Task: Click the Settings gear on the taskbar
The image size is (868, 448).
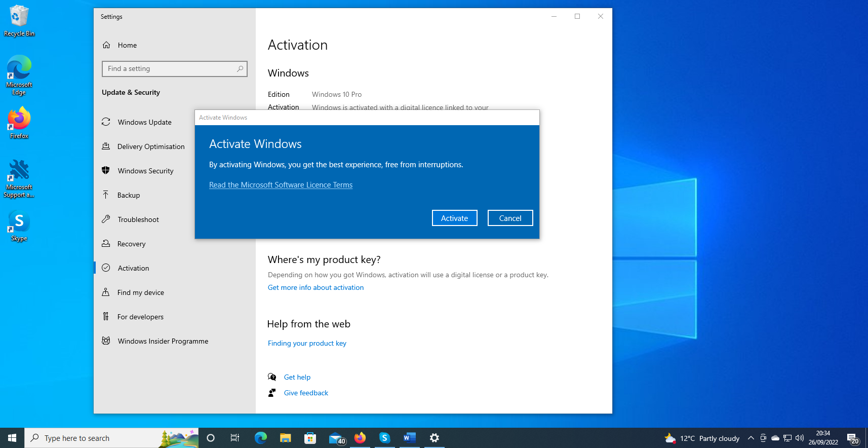Action: (435, 438)
